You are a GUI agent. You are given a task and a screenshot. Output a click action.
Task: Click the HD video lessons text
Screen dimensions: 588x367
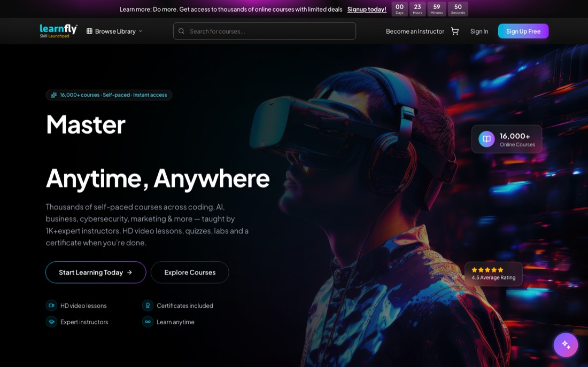[83, 306]
